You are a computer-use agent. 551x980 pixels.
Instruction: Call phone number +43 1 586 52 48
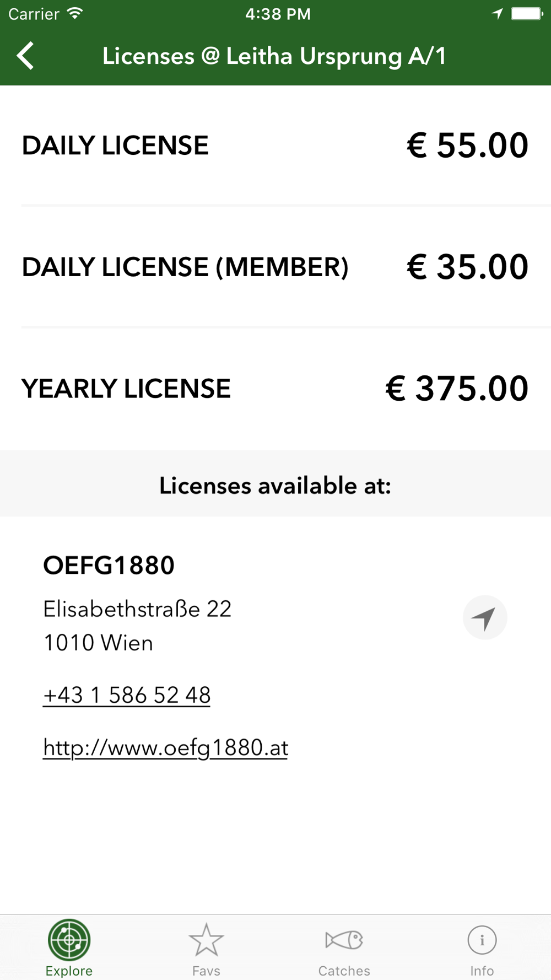pos(127,695)
